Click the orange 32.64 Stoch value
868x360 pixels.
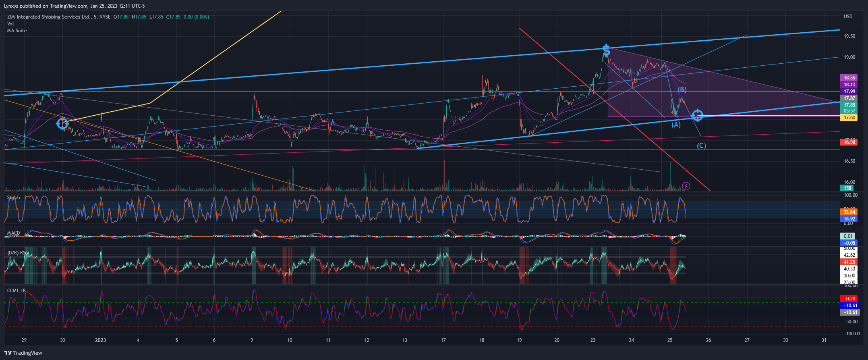click(x=849, y=212)
